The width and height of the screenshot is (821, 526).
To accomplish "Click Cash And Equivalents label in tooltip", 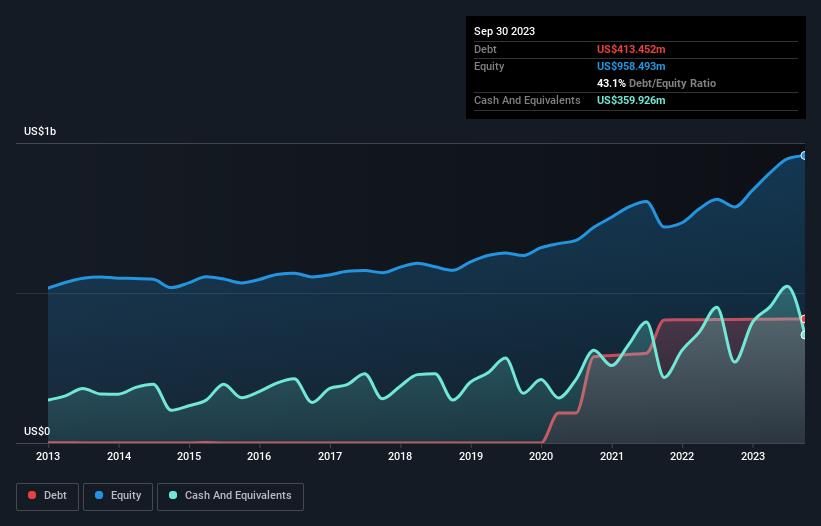I will [527, 100].
